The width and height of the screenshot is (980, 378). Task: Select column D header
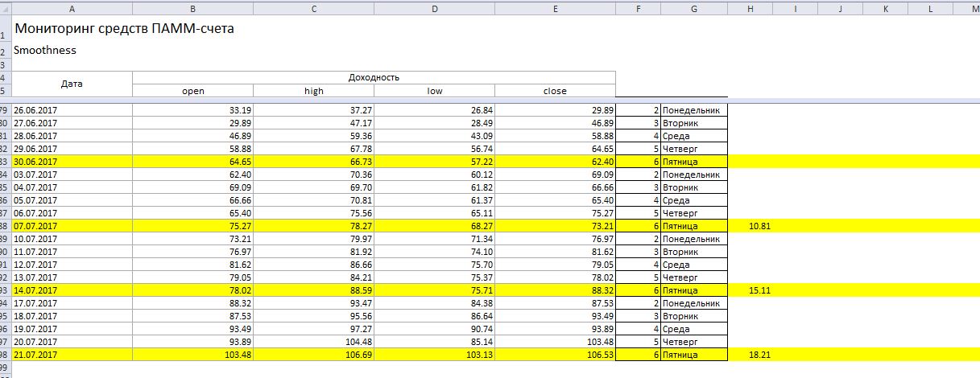click(434, 7)
